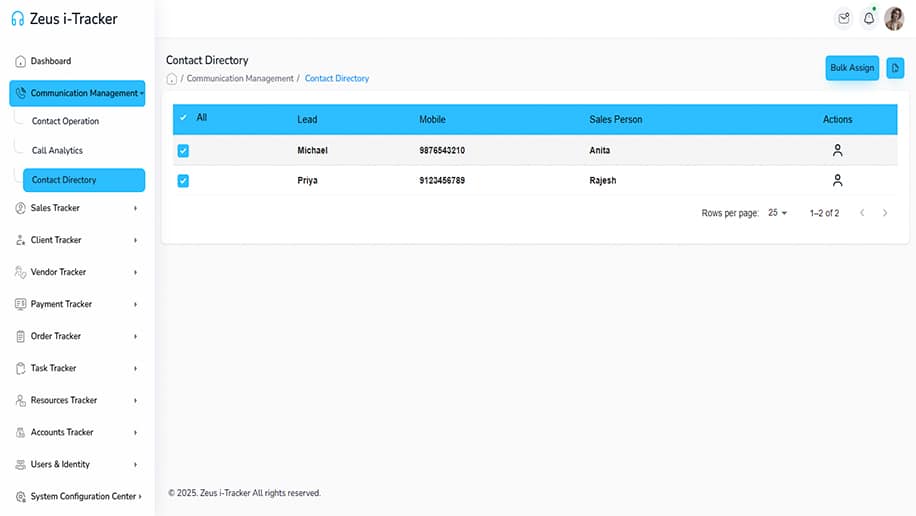The image size is (916, 516).
Task: Select Contact Operation in the sidebar
Action: pyautogui.click(x=65, y=121)
